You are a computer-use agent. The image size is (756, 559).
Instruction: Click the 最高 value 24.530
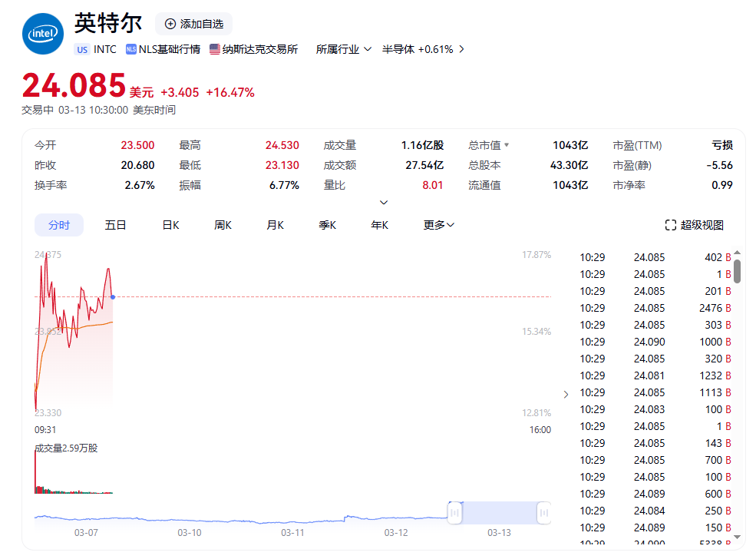(x=282, y=145)
